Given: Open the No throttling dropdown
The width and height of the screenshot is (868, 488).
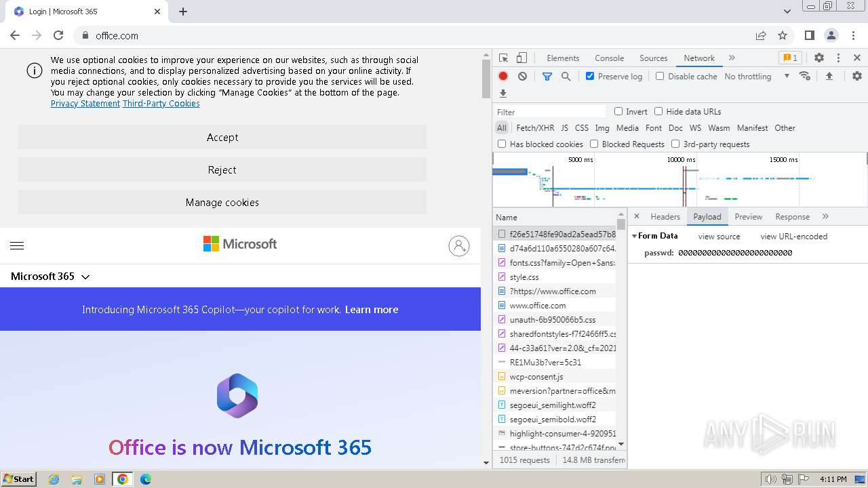Looking at the screenshot, I should [x=757, y=77].
